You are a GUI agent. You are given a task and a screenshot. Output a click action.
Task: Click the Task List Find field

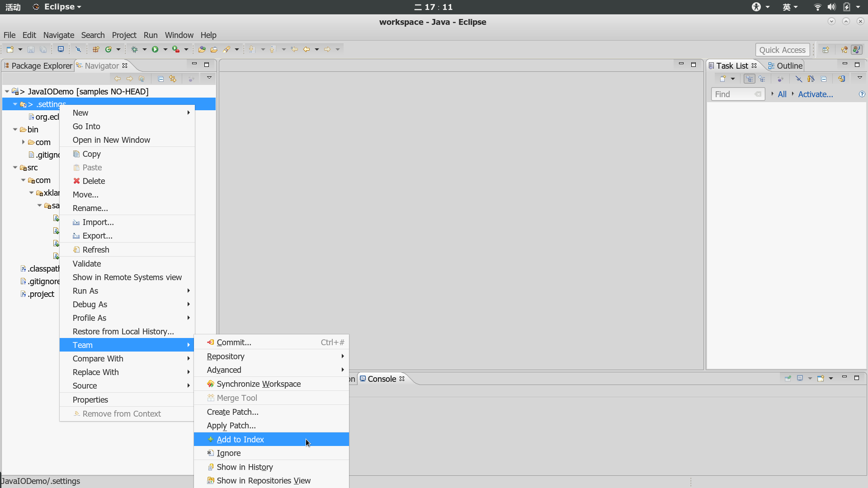[738, 94]
